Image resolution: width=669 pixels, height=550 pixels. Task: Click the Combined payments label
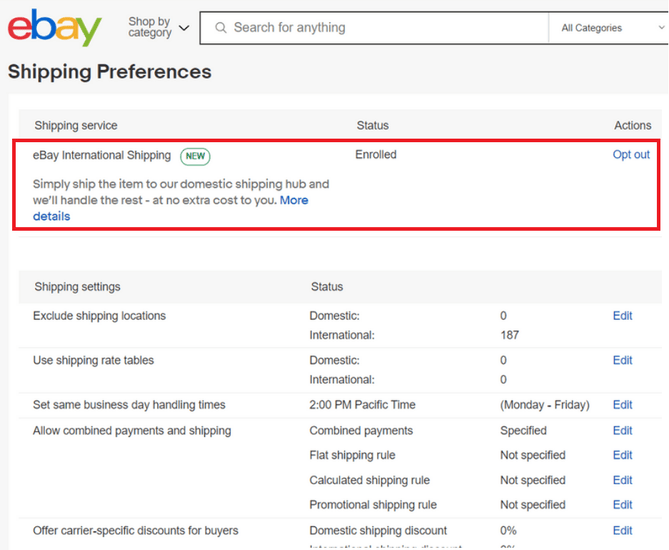click(x=361, y=431)
